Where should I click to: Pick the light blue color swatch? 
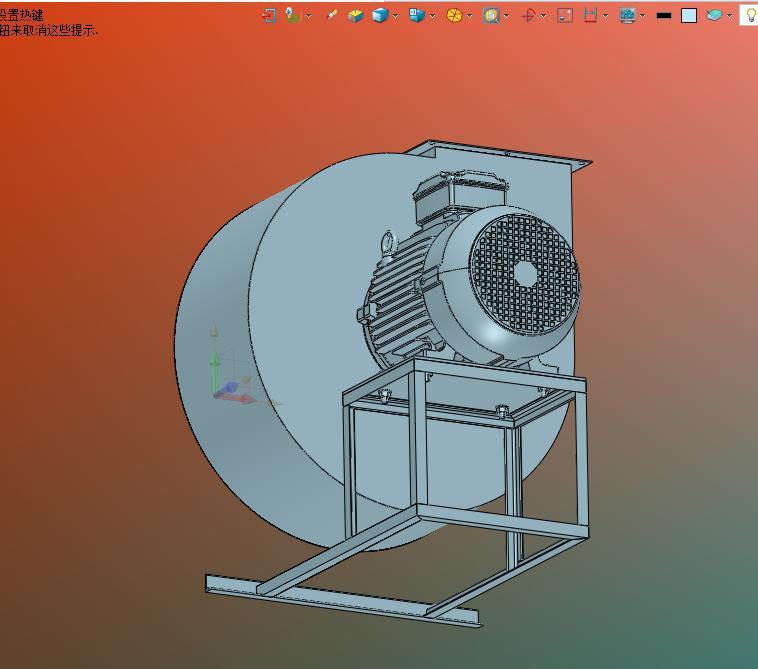(x=689, y=16)
